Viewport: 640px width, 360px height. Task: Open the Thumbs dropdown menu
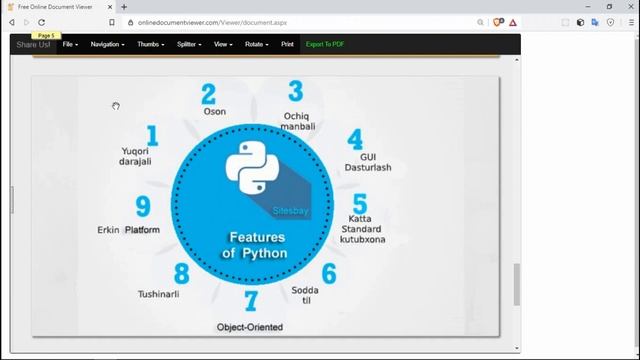click(x=151, y=44)
